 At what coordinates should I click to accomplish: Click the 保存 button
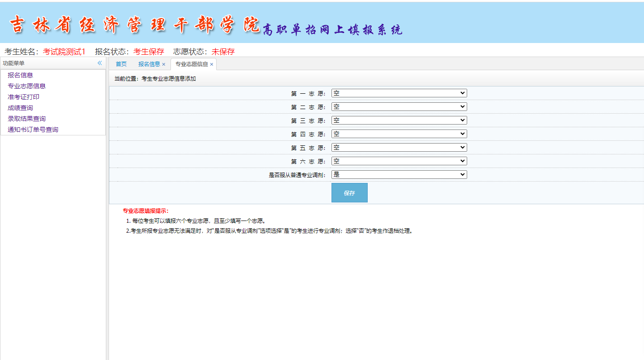tap(350, 193)
